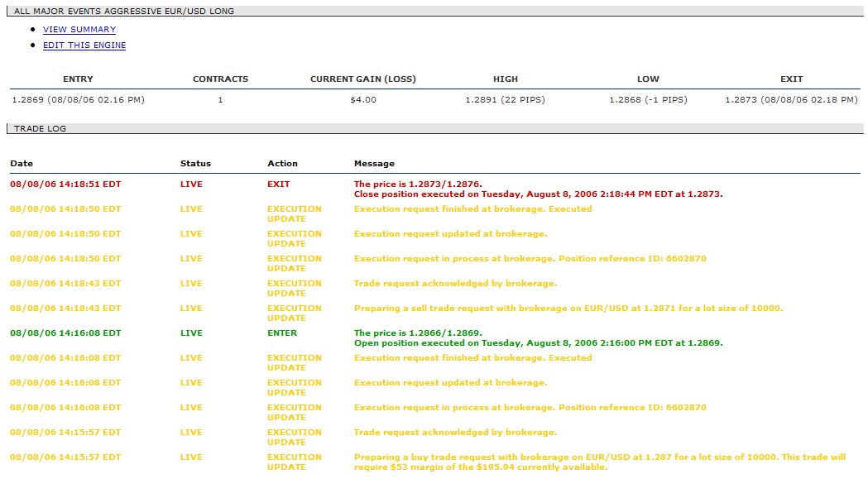The image size is (868, 498).
Task: Select the $4.00 current gain value
Action: [x=362, y=100]
